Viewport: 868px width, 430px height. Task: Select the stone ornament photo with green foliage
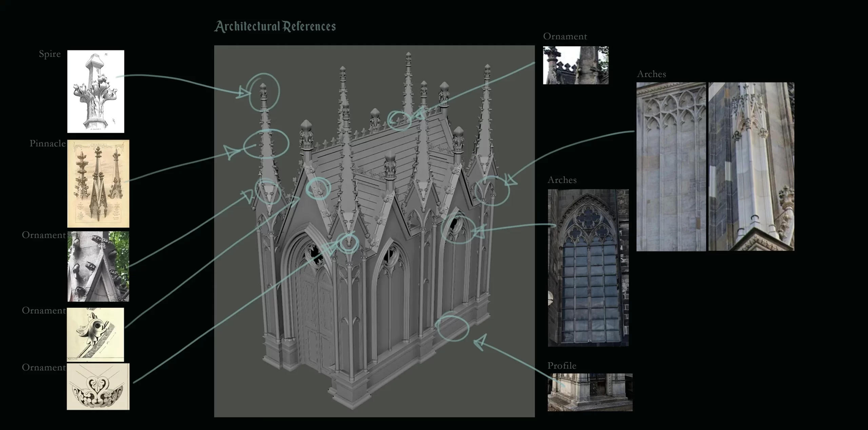(98, 266)
